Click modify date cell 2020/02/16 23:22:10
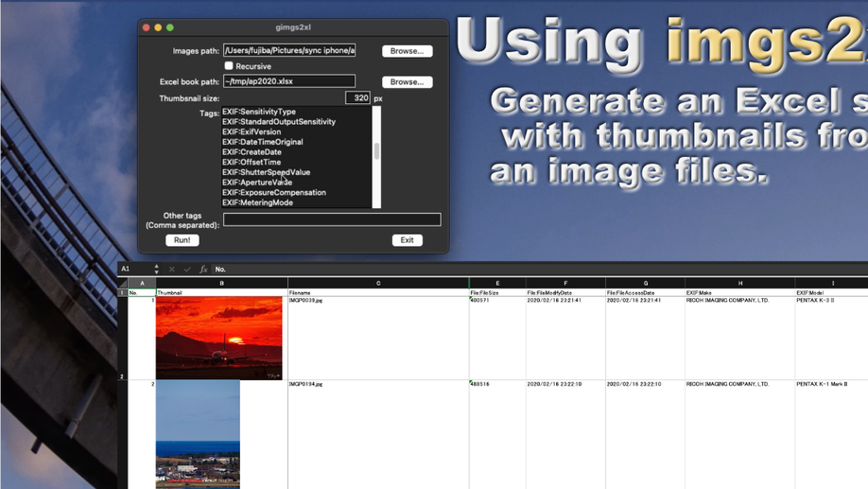This screenshot has height=489, width=868. pos(565,435)
